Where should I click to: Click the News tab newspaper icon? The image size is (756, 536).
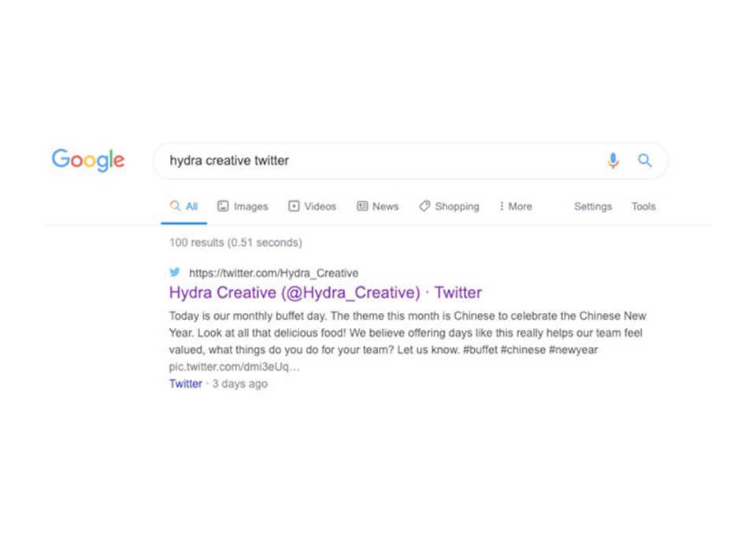coord(362,207)
